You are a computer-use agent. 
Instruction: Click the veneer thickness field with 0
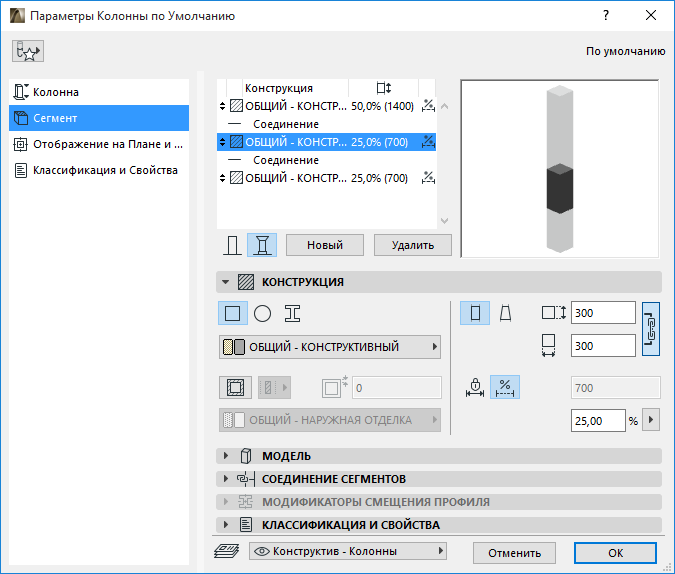397,388
